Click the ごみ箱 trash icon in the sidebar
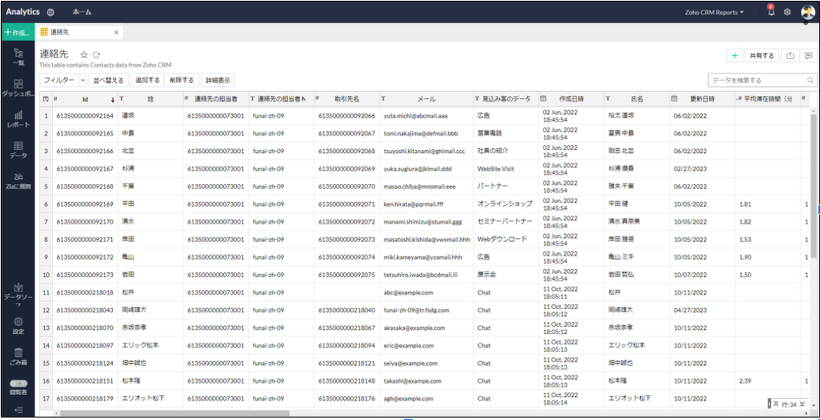820x420 pixels. [18, 353]
